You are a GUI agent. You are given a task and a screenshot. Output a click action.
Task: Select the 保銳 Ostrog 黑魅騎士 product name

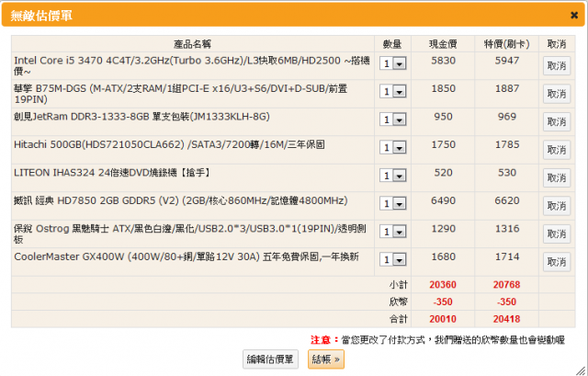click(x=190, y=234)
